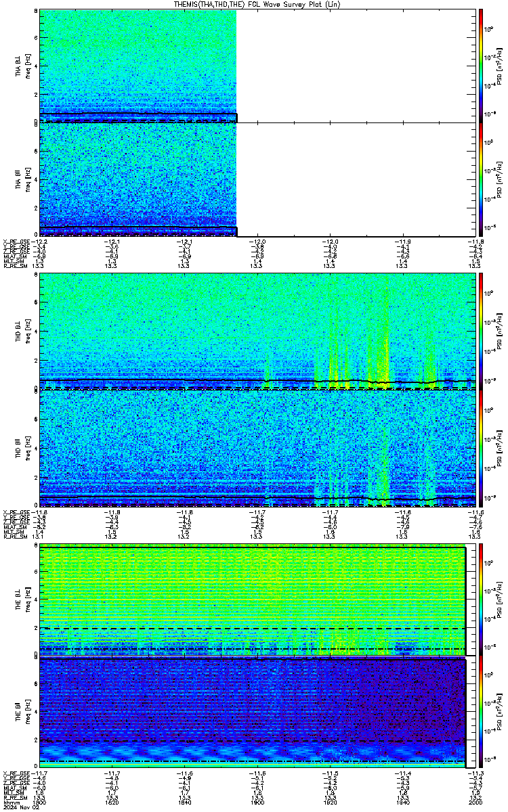
Task: Click the THA B⊥ freq [Hz] axis label
Action: [x=22, y=66]
